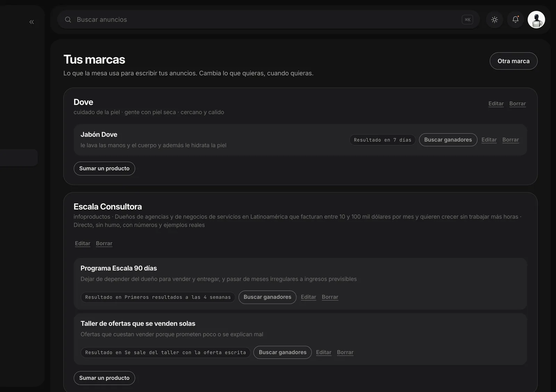
Task: Click the Escala Consultora brand title
Action: pos(108,207)
